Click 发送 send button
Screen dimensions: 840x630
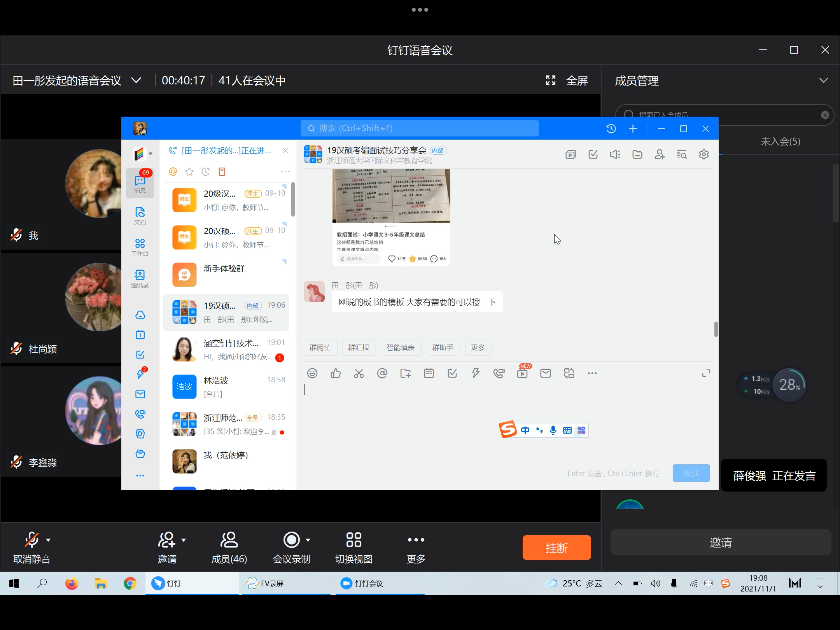(x=691, y=473)
